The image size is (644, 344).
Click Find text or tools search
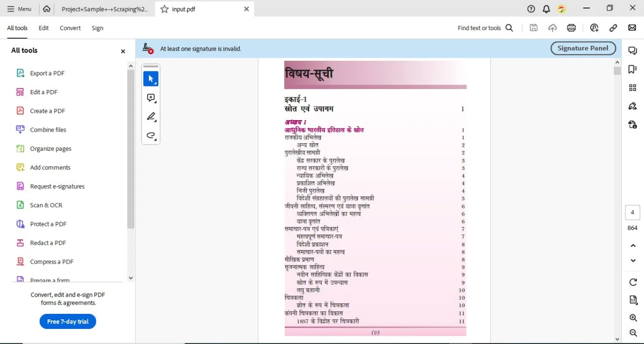point(486,28)
